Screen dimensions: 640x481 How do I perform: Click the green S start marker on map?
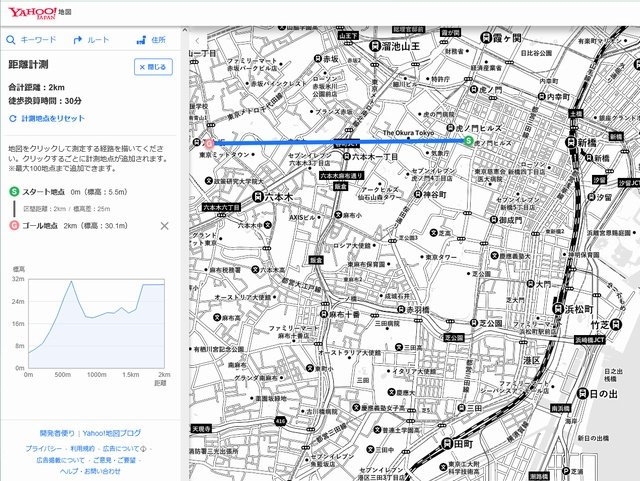tap(468, 142)
